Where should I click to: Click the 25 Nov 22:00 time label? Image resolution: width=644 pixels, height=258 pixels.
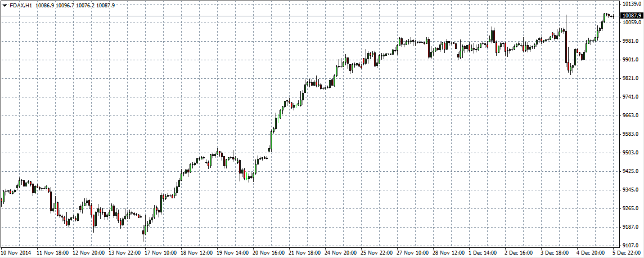pos(378,253)
